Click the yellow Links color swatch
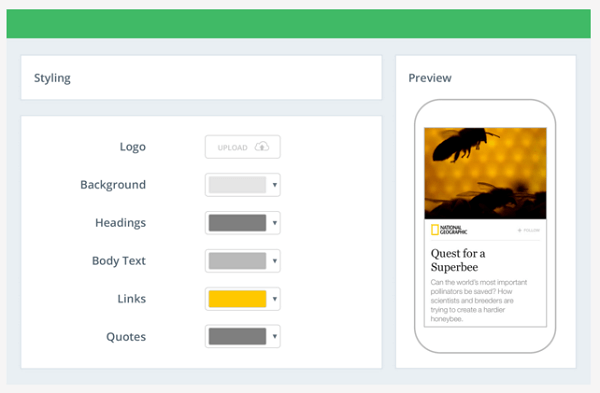The width and height of the screenshot is (600, 393). click(237, 299)
